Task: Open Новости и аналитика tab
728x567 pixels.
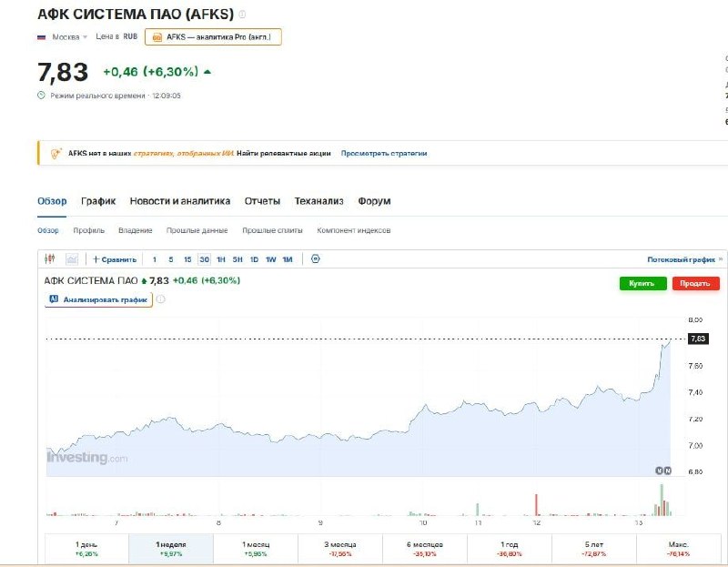Action: (180, 201)
